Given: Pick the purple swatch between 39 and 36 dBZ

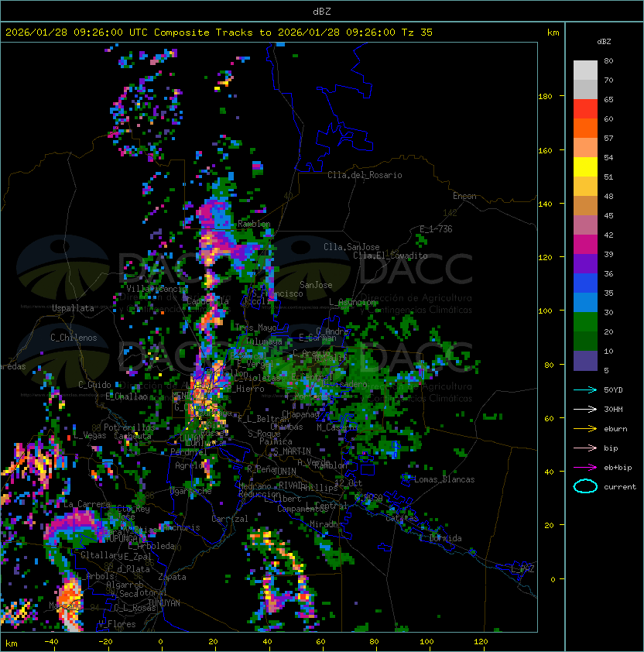Looking at the screenshot, I should pyautogui.click(x=585, y=263).
